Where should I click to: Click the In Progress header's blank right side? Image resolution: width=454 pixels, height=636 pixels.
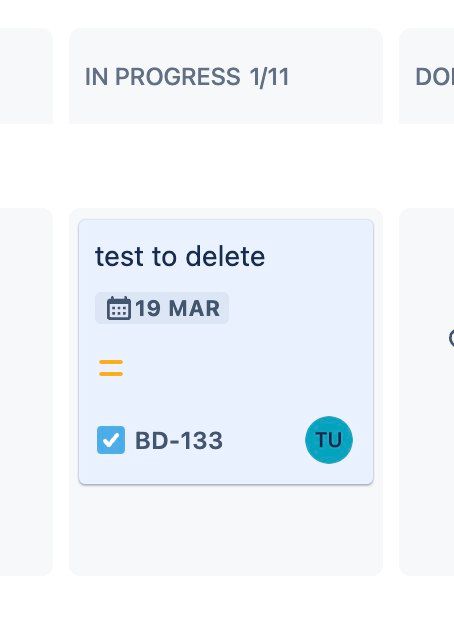coord(335,77)
